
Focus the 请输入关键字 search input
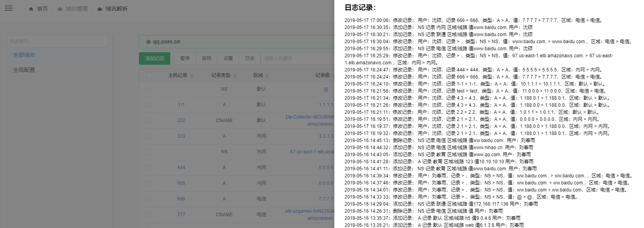297,58
